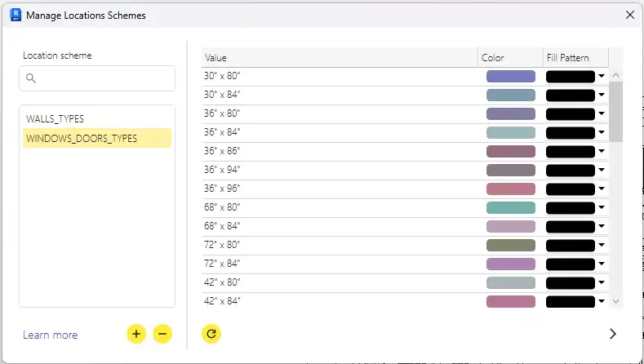Open fill pattern dropdown for 30" x 80"

[x=602, y=76]
